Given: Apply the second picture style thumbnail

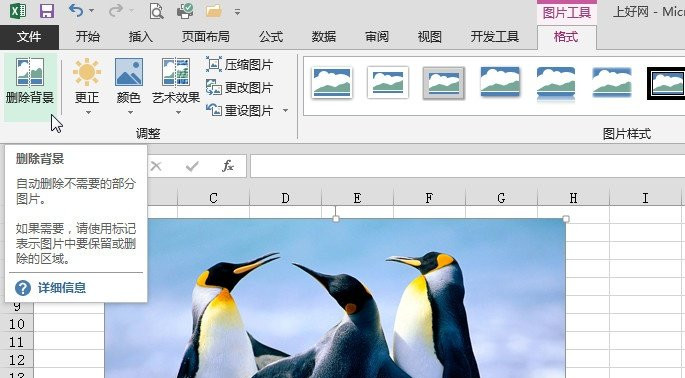Looking at the screenshot, I should pyautogui.click(x=388, y=82).
